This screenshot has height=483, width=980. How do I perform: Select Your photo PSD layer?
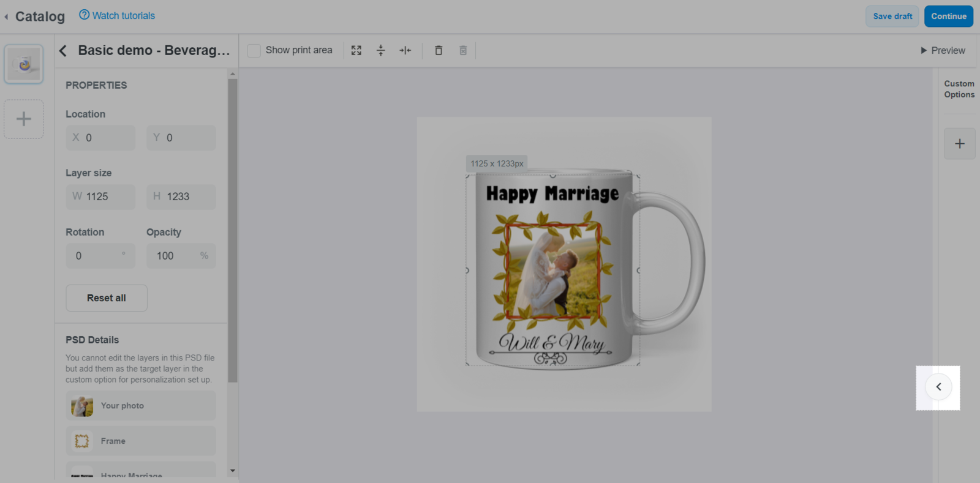click(x=141, y=406)
